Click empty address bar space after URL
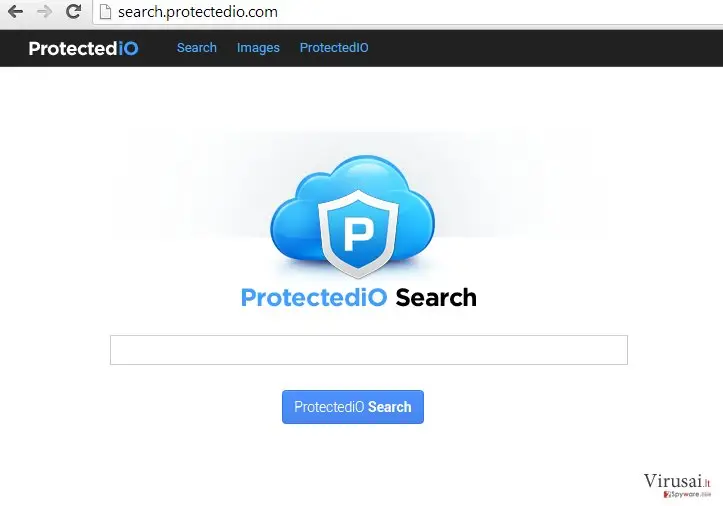This screenshot has width=723, height=506. click(x=498, y=12)
